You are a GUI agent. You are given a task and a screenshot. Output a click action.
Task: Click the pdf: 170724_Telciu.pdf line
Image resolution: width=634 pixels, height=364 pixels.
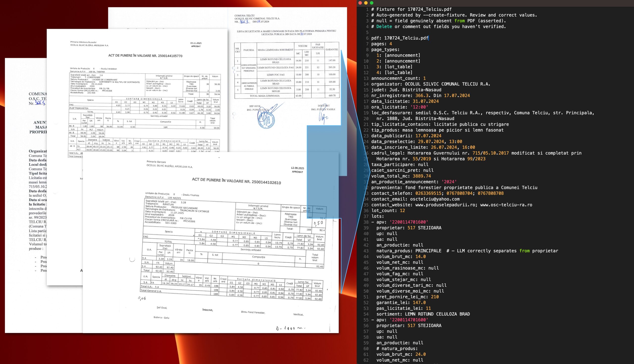(399, 38)
